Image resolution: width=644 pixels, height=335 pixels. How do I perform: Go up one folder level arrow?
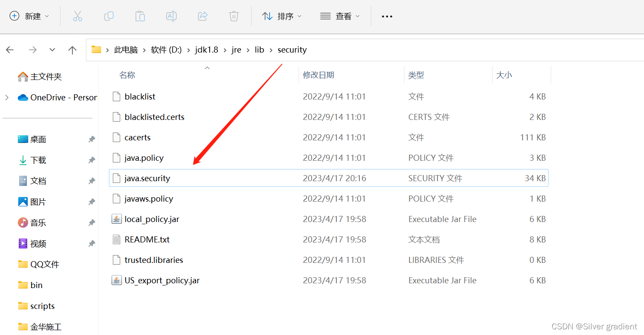[72, 50]
